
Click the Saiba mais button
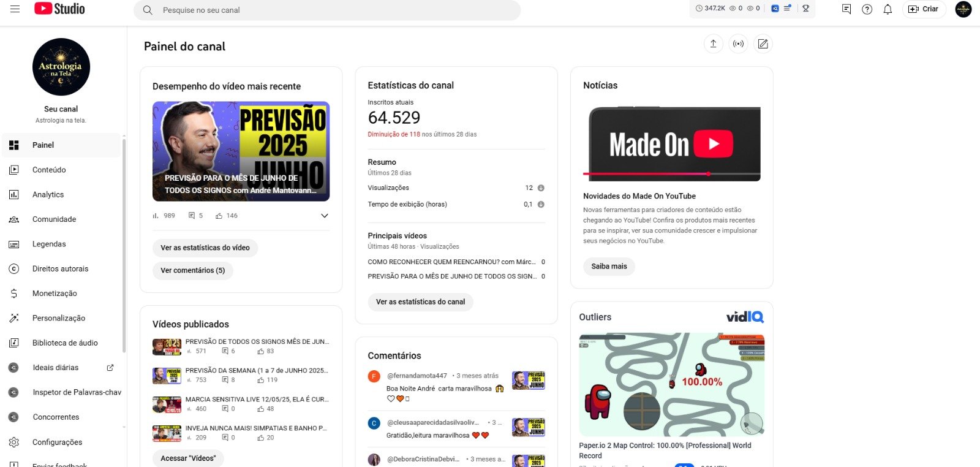point(609,266)
